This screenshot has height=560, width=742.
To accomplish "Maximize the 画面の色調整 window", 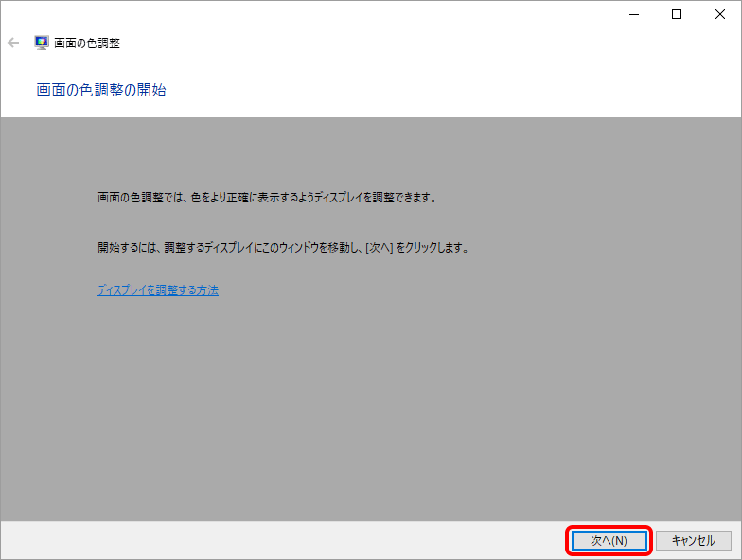I will pos(677,14).
